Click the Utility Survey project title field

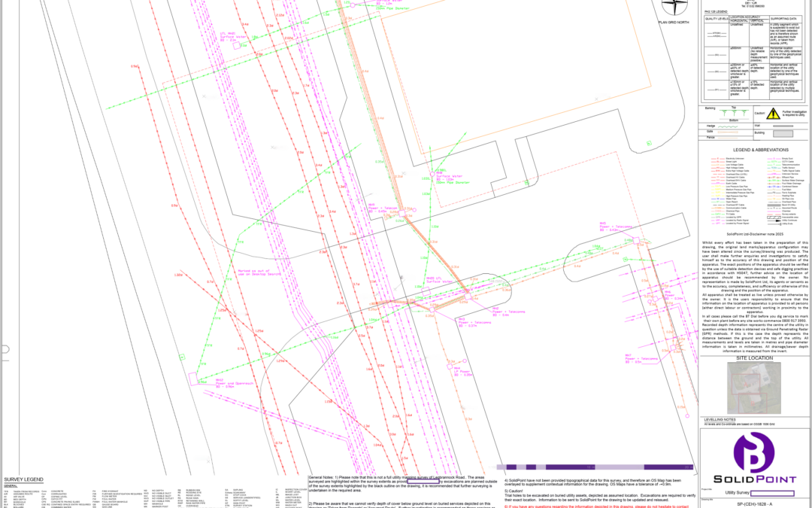point(772,493)
